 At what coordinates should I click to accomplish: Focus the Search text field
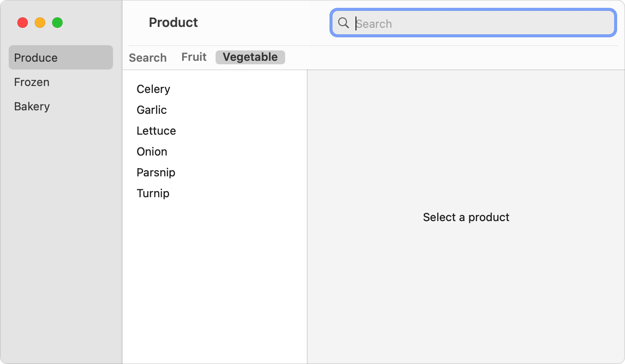pyautogui.click(x=478, y=23)
